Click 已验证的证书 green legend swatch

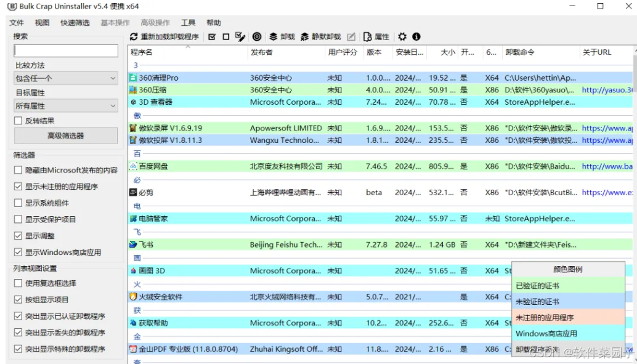point(568,286)
